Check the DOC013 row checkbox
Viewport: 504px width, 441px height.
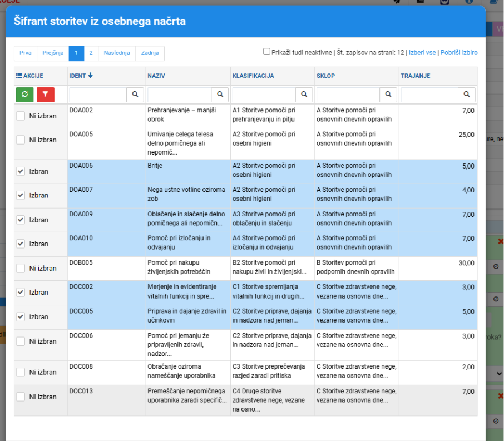coord(21,397)
